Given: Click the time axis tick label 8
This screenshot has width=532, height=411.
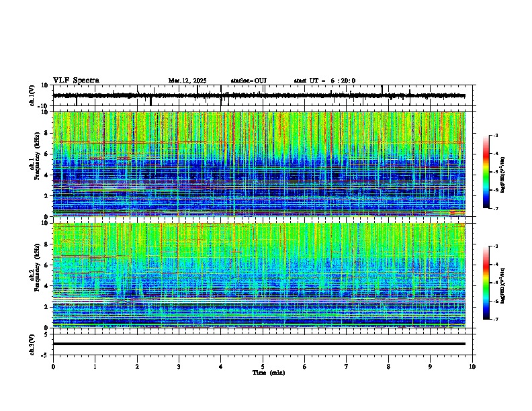Looking at the screenshot, I should [388, 367].
